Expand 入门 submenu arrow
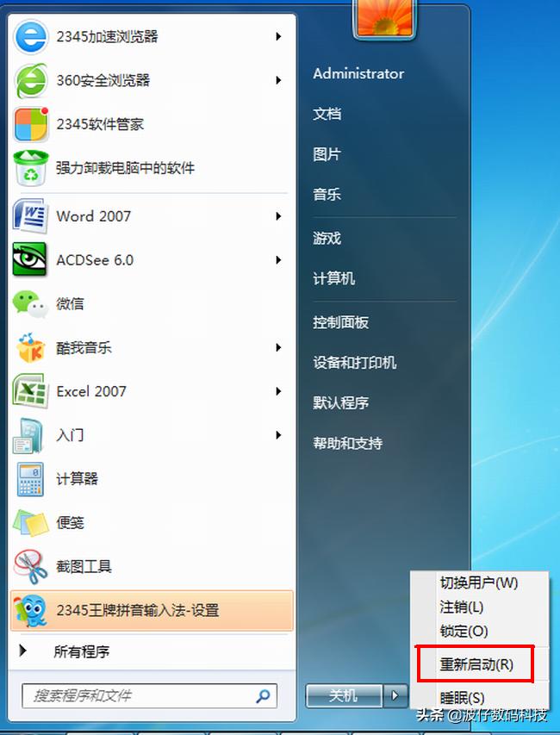Viewport: 560px width, 735px height. pyautogui.click(x=278, y=435)
